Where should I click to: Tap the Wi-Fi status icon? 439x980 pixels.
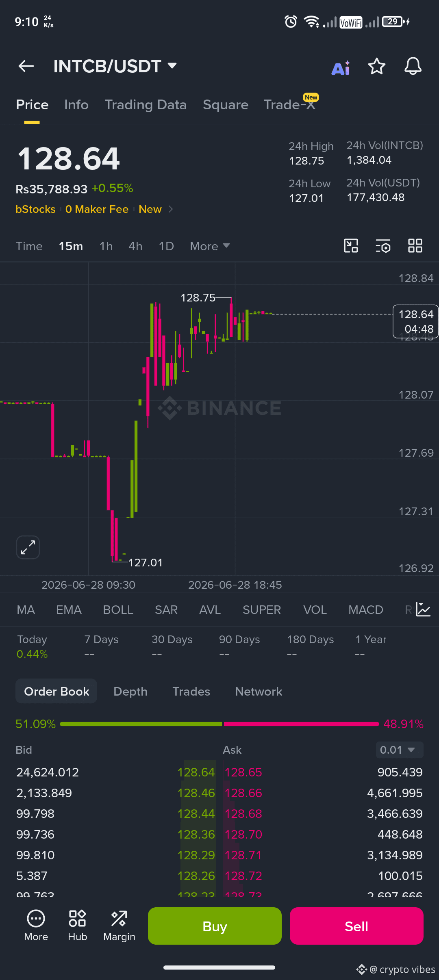(312, 22)
